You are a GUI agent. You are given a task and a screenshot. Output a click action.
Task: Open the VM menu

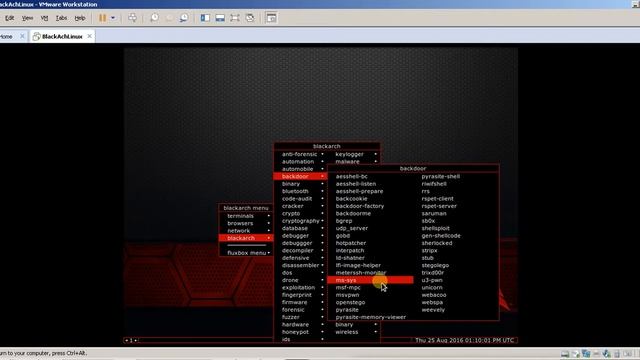(x=44, y=18)
